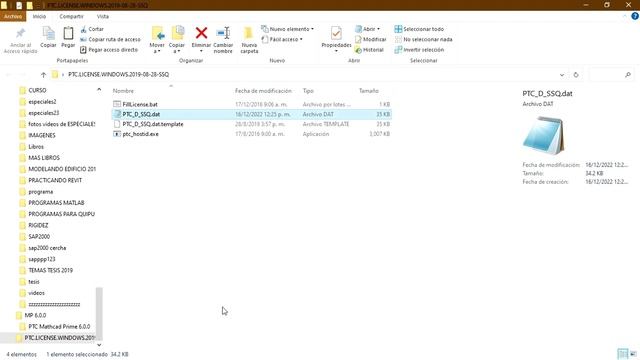
Task: Sort by the Tamaño column header
Action: [x=369, y=91]
